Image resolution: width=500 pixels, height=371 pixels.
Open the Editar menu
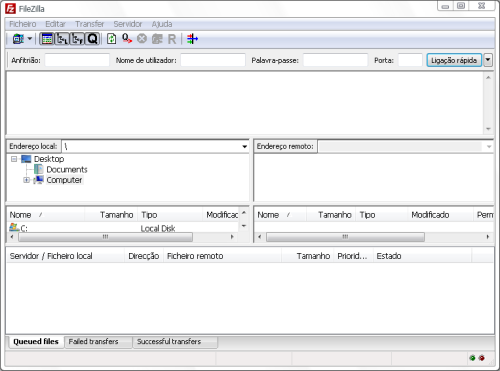tap(55, 24)
